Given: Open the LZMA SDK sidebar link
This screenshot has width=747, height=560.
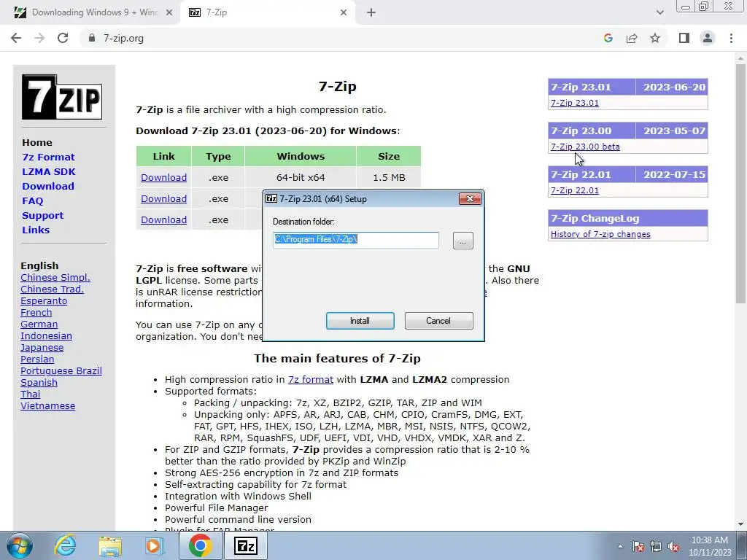Looking at the screenshot, I should point(49,171).
